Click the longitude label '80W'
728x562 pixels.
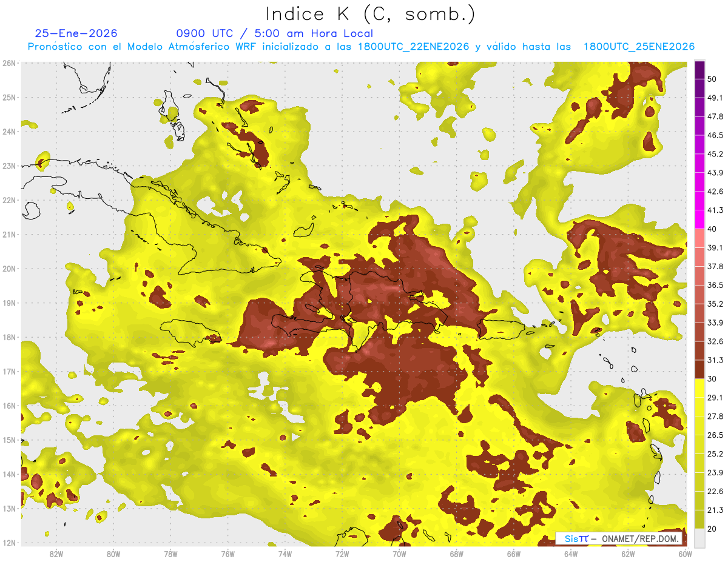tap(113, 554)
